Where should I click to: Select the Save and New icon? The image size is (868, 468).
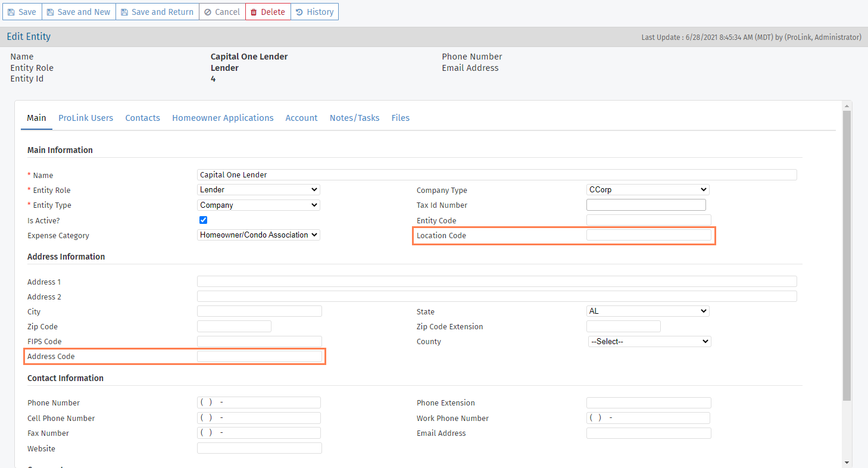(51, 11)
